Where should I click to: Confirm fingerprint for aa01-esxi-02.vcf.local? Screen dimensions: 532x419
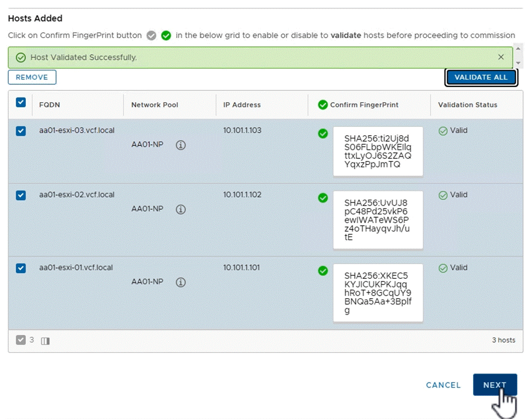click(x=323, y=198)
